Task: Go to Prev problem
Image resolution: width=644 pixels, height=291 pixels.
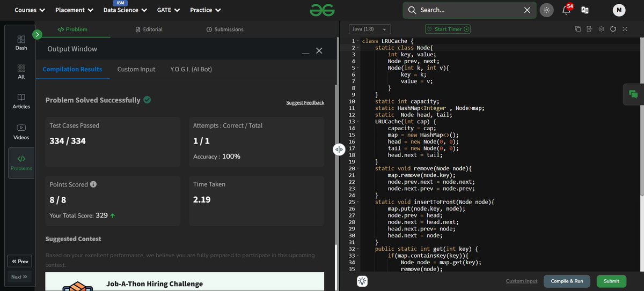Action: tap(19, 262)
